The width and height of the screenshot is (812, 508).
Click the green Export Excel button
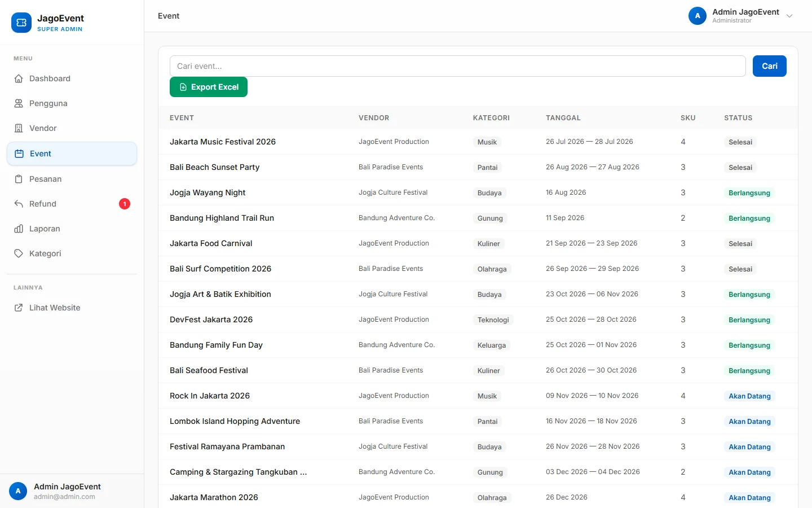209,87
